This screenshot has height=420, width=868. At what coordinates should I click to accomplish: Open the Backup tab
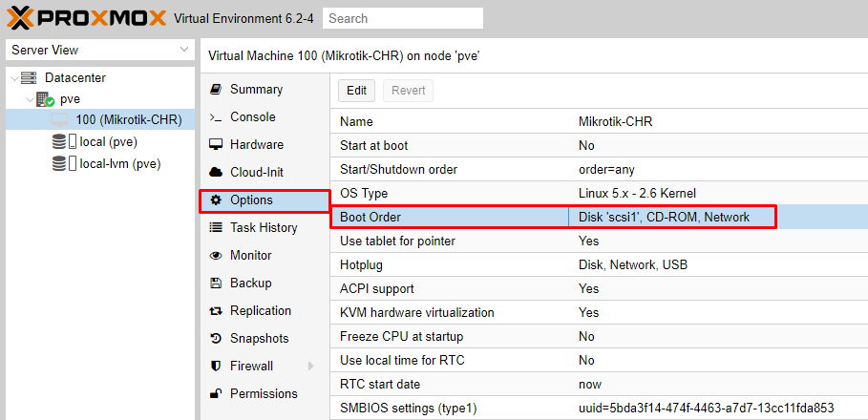(x=265, y=283)
